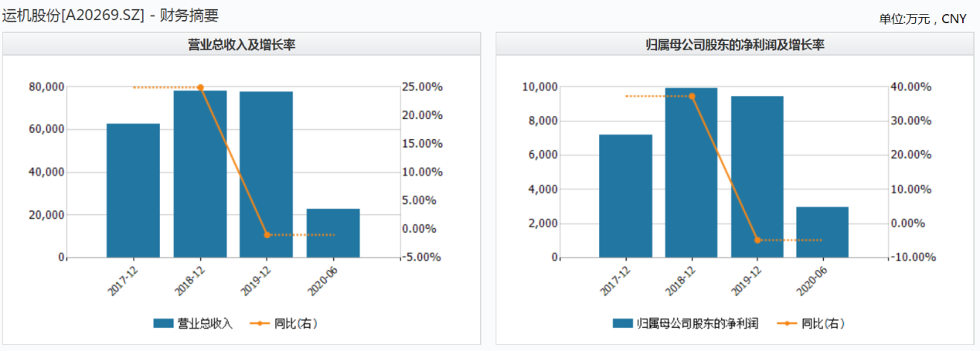Viewport: 980px width, 351px height.
Task: Click the blue 营业总收入 legend color swatch
Action: 164,324
